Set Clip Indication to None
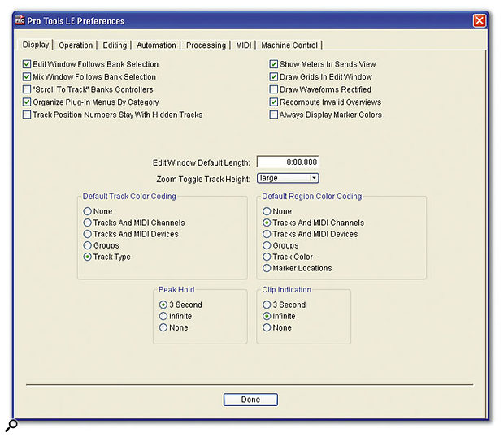504x437 pixels. click(x=267, y=327)
